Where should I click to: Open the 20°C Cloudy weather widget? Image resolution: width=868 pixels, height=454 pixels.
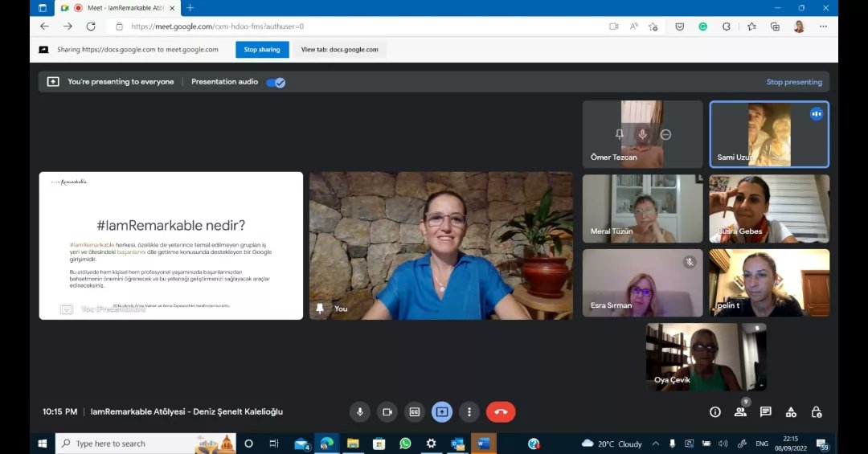[x=612, y=444]
